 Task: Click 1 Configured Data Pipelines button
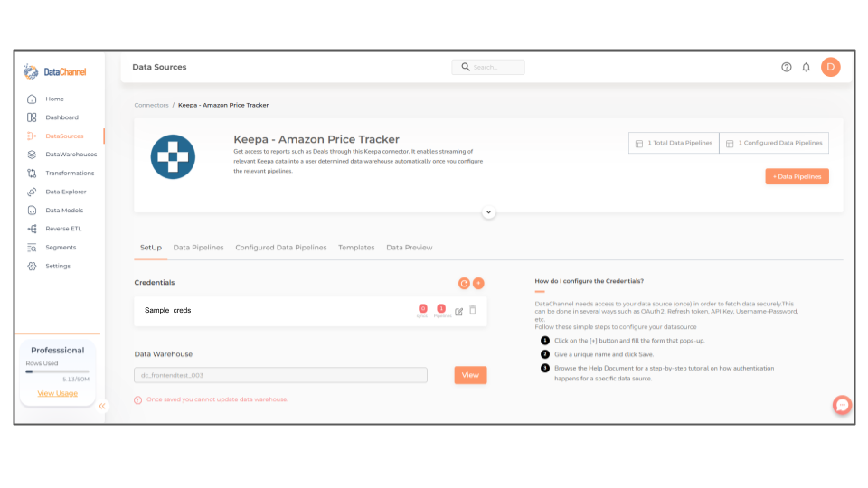[774, 143]
